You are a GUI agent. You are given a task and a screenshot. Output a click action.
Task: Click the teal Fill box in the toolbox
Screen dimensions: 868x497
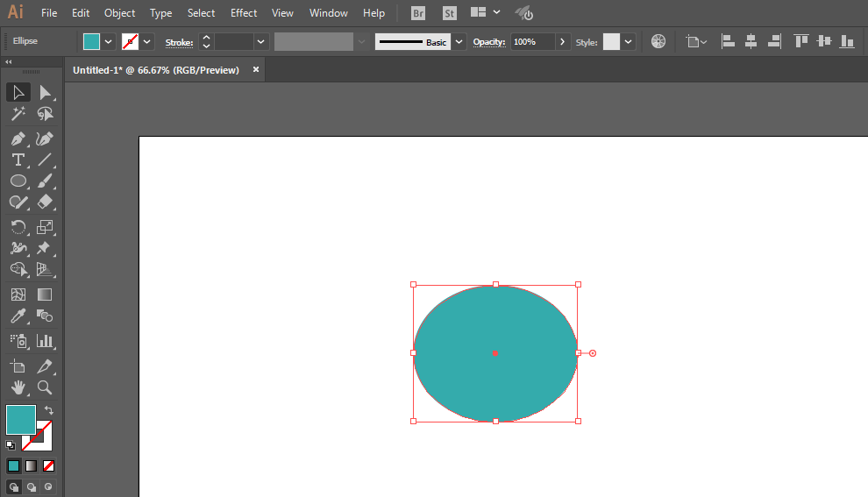21,420
